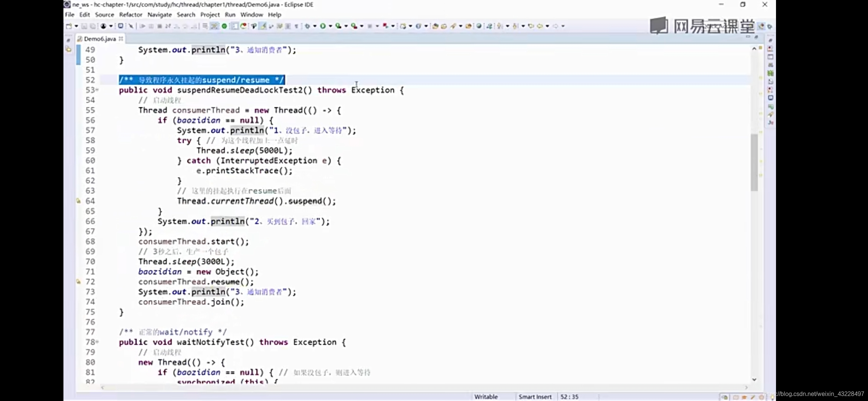Click the warning marker on line 64

click(78, 201)
